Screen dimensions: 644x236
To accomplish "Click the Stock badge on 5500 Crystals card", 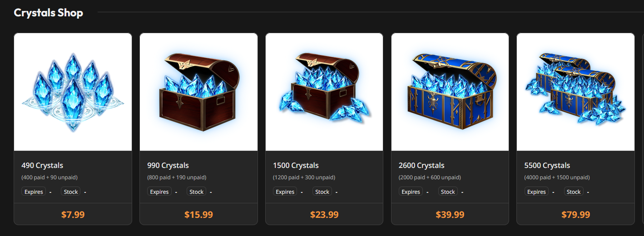I will (x=574, y=192).
